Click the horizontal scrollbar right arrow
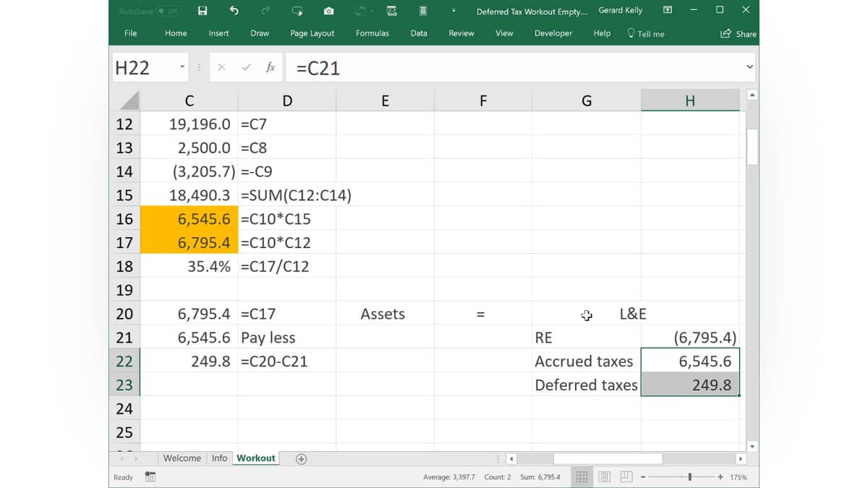This screenshot has height=488, width=868. 740,458
